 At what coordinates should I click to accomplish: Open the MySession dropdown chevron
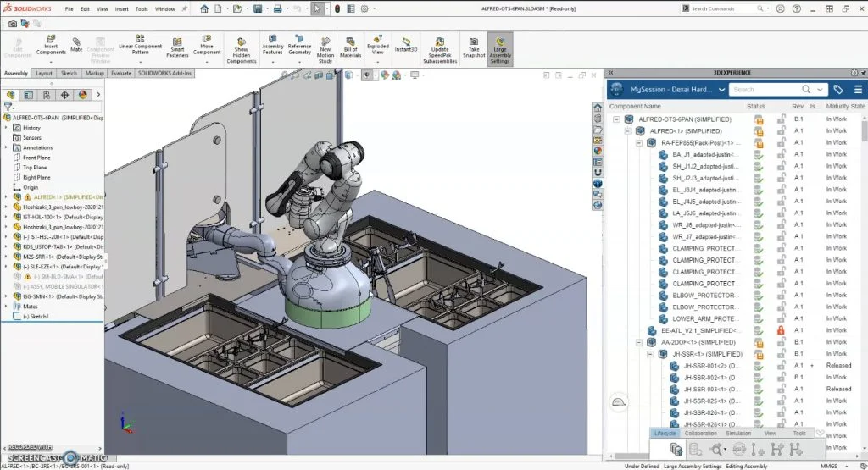coord(721,89)
